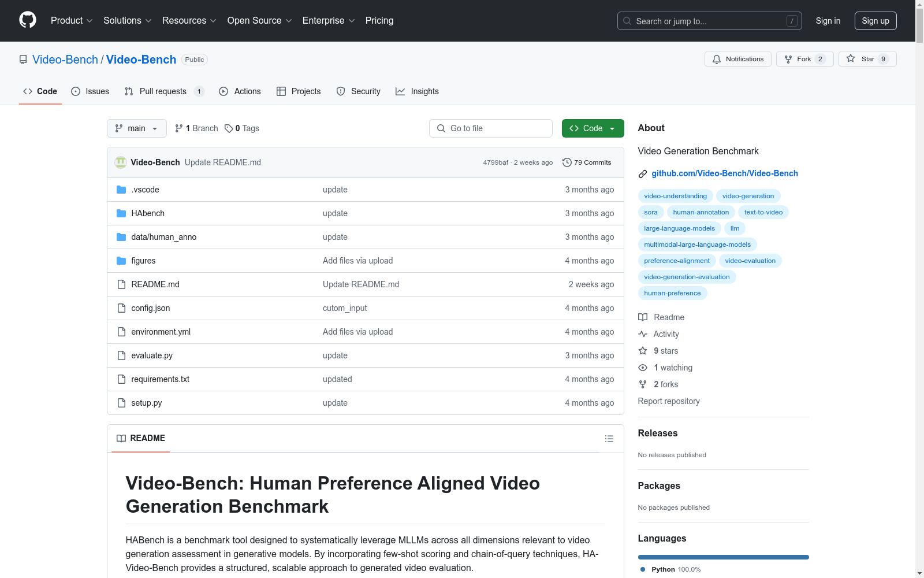
Task: Click the clock icon beside 79 Commits
Action: (x=567, y=162)
